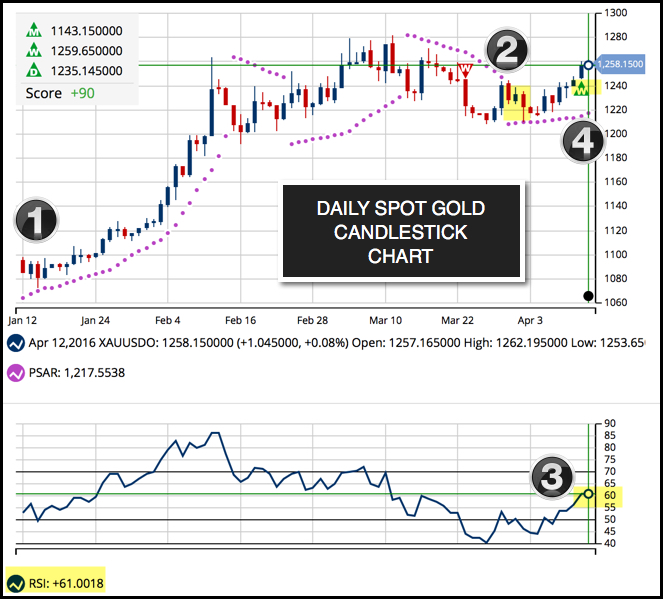Click the green monthly M triangle icon
This screenshot has width=663, height=599.
[x=34, y=31]
